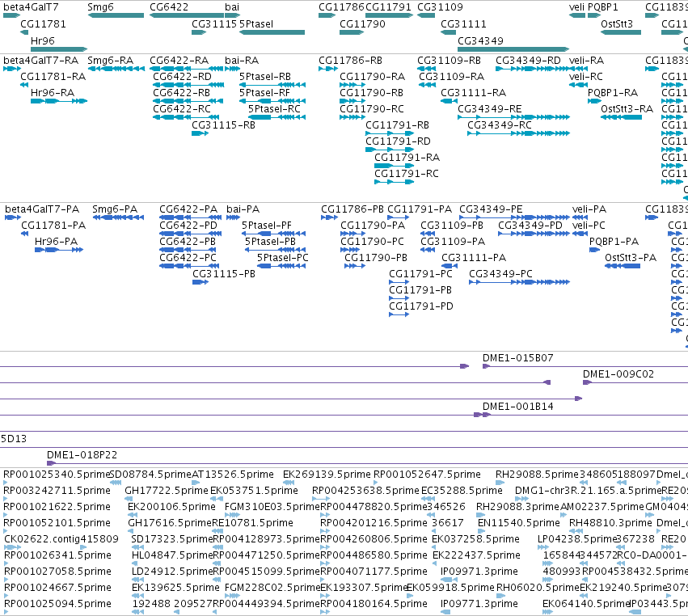Open the PQBP1 gene label
Viewport: 688px width, 616px height.
point(603,7)
